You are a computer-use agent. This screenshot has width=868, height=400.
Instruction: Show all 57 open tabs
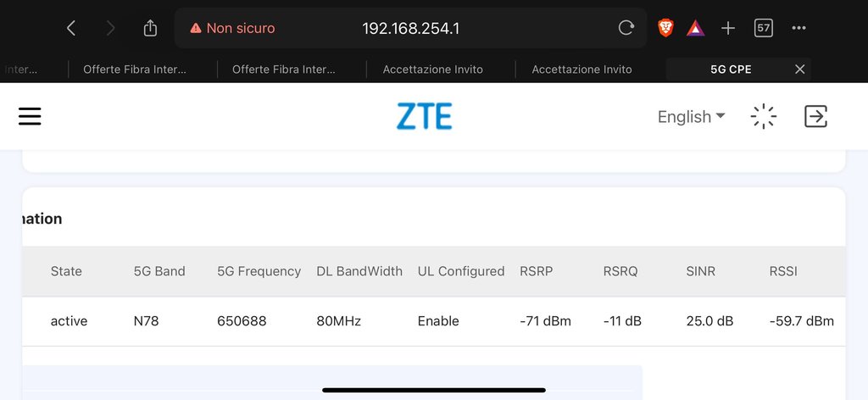tap(764, 28)
